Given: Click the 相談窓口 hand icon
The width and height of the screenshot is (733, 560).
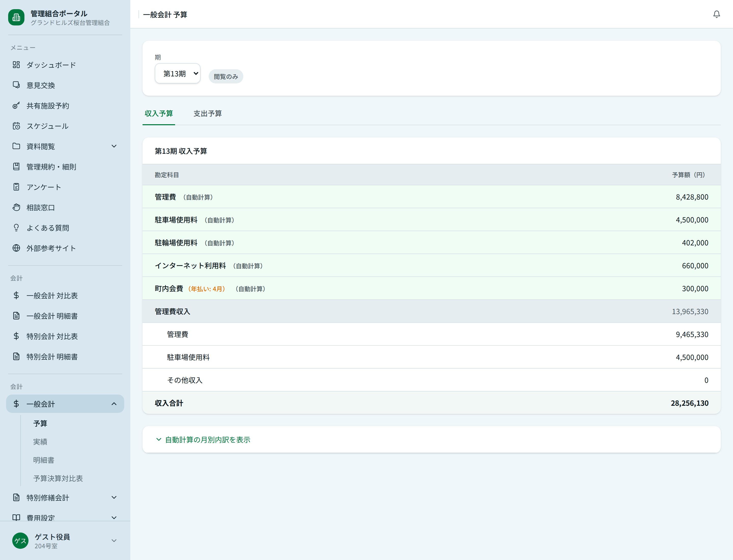Looking at the screenshot, I should (16, 207).
